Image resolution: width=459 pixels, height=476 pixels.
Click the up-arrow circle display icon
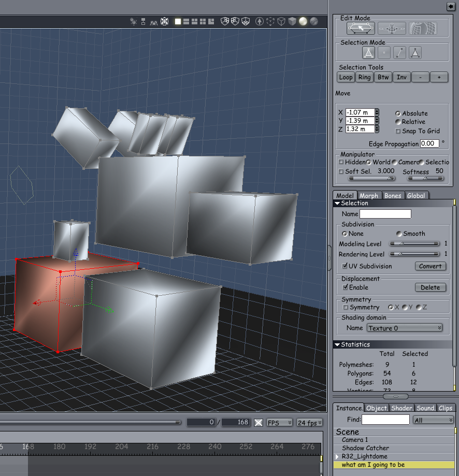coord(259,21)
